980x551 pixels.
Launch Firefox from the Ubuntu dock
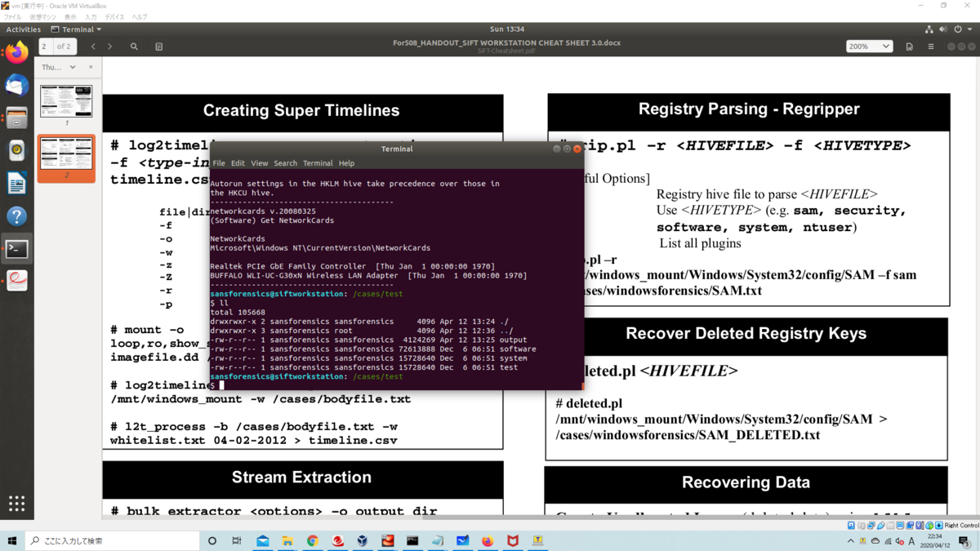pos(17,54)
